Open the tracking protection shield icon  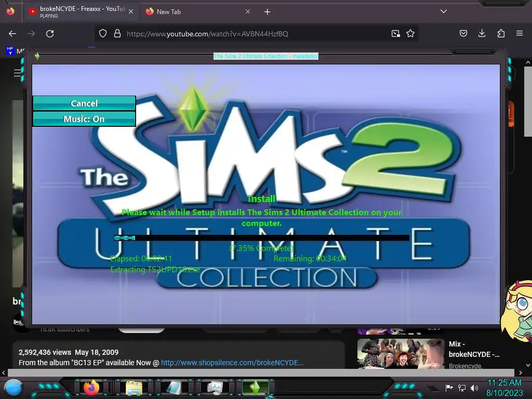103,34
